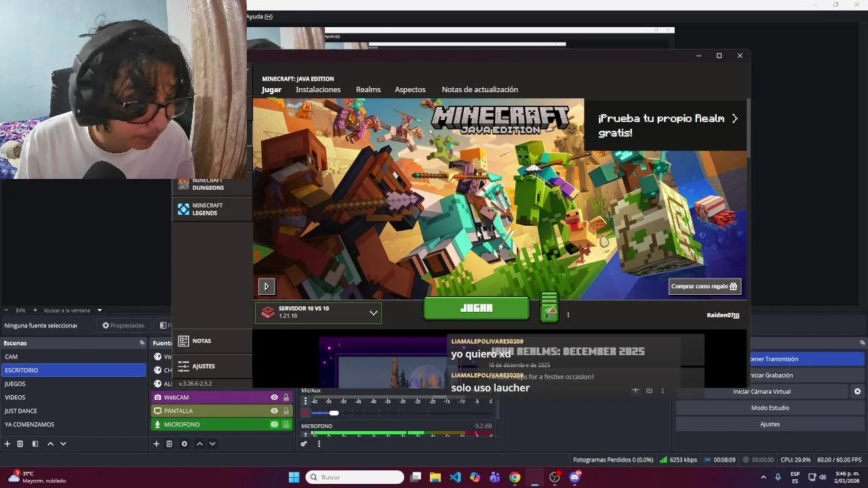
Task: Open Propiedades for the source
Action: [x=123, y=325]
